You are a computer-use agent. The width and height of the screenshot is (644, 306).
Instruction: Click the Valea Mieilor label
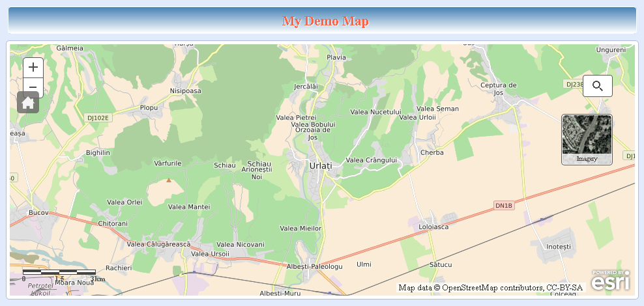[300, 228]
